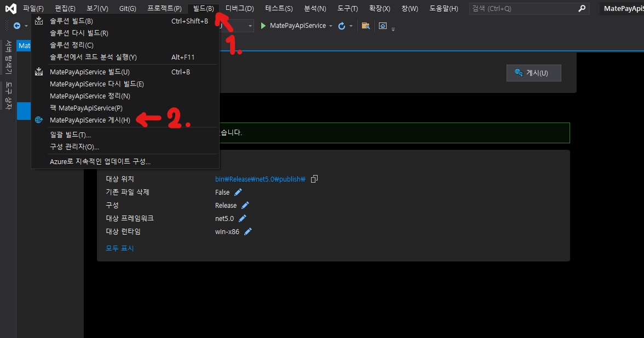Select MatePayApiService 게시(H) menu entry
Viewport: 644px width, 338px height.
pos(90,120)
